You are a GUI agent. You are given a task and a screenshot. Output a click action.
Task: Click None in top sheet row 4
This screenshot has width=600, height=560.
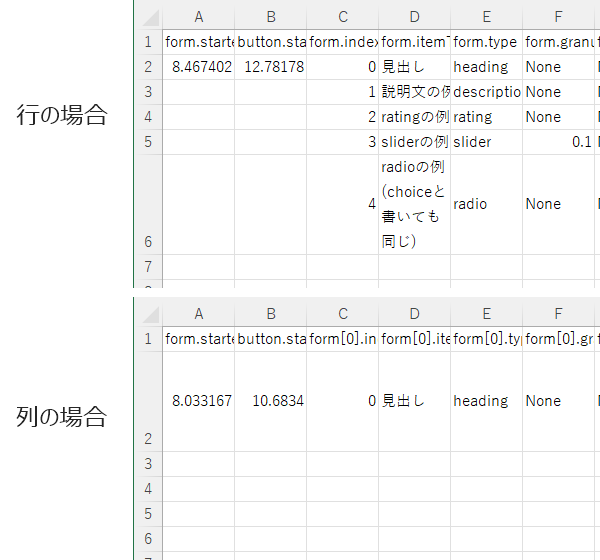tap(558, 117)
